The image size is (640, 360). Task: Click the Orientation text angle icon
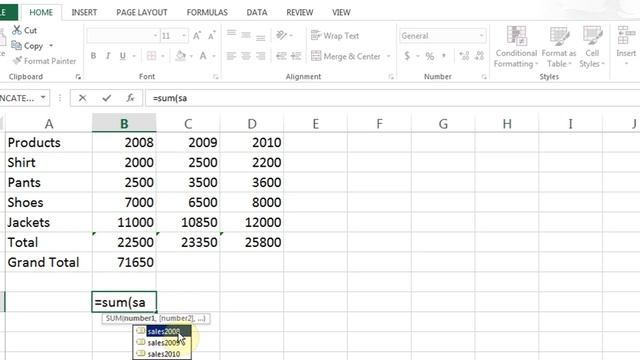coord(281,36)
